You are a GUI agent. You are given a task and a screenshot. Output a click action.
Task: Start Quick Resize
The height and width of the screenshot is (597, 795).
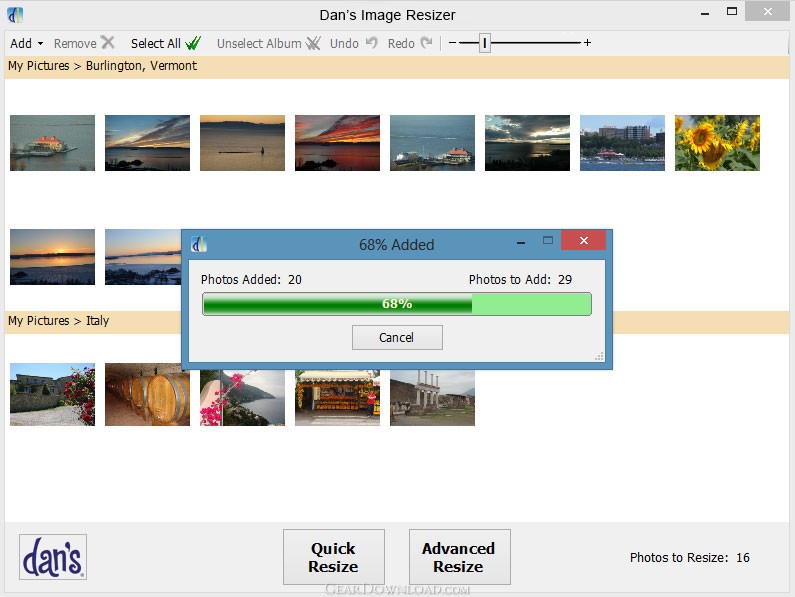coord(334,557)
